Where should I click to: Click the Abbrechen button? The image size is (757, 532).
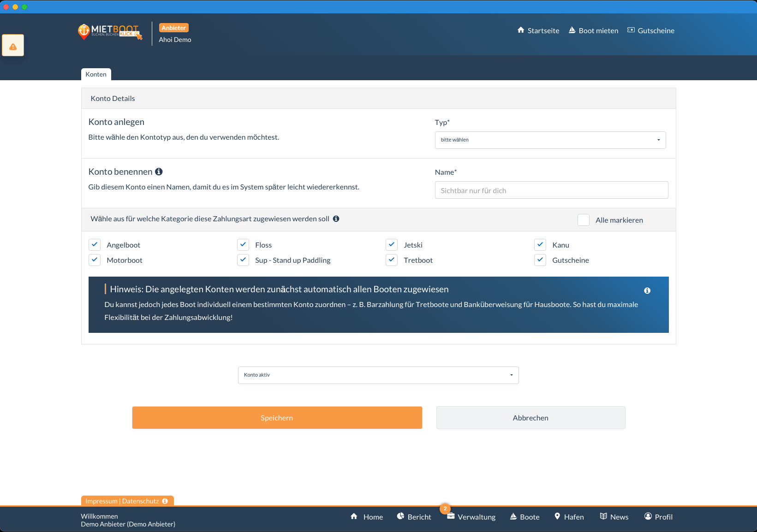click(x=530, y=418)
